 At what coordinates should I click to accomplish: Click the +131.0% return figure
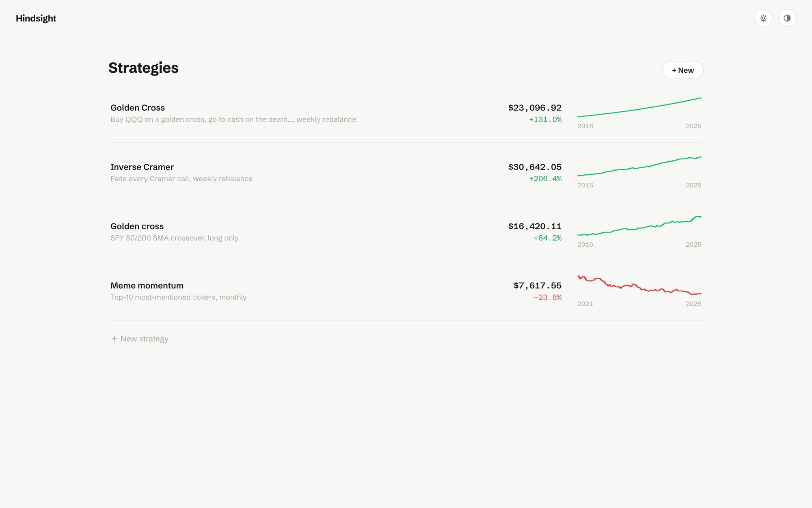click(x=545, y=119)
